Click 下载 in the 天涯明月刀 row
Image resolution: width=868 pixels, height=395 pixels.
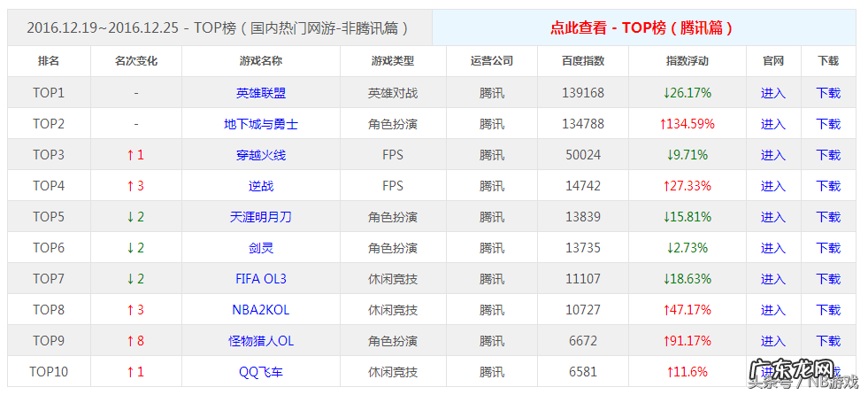tap(828, 217)
